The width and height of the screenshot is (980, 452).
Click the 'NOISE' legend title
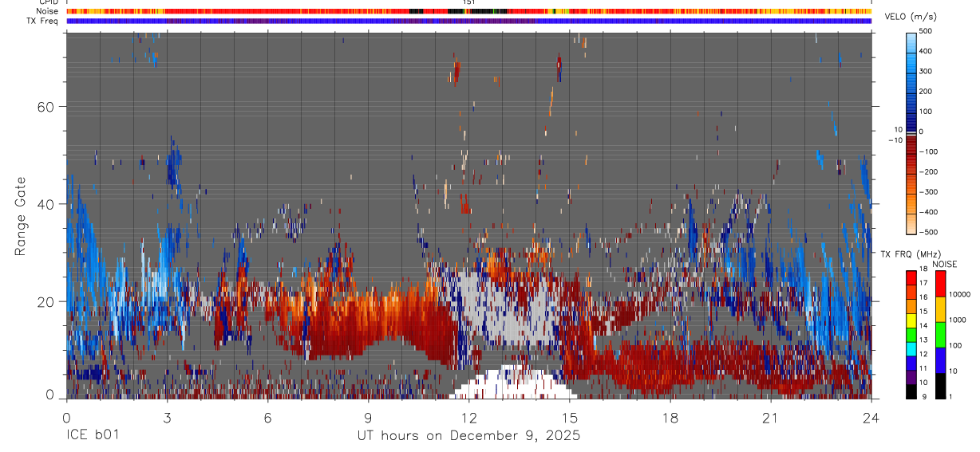click(944, 263)
